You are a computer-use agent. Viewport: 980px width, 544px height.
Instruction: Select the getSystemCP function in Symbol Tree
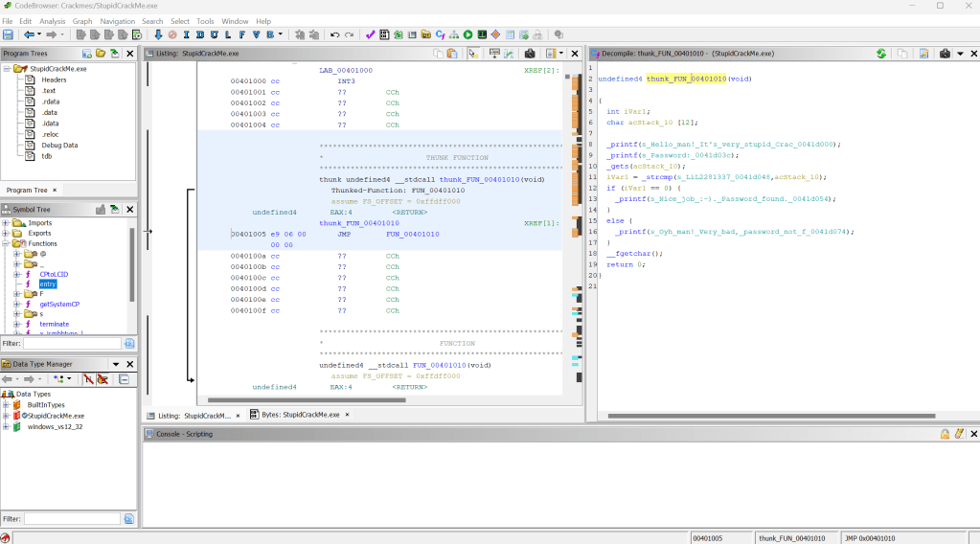(x=59, y=304)
